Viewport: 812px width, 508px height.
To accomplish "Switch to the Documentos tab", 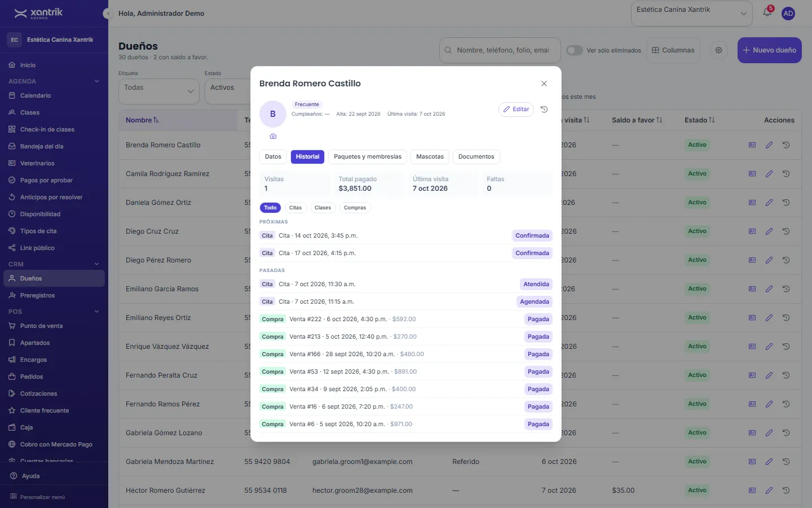I will (476, 157).
